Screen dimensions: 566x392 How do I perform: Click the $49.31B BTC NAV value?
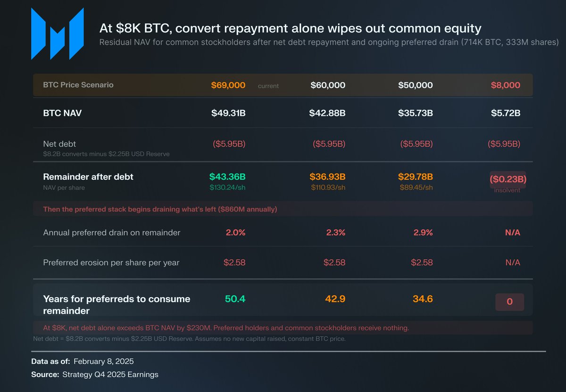[x=228, y=113]
